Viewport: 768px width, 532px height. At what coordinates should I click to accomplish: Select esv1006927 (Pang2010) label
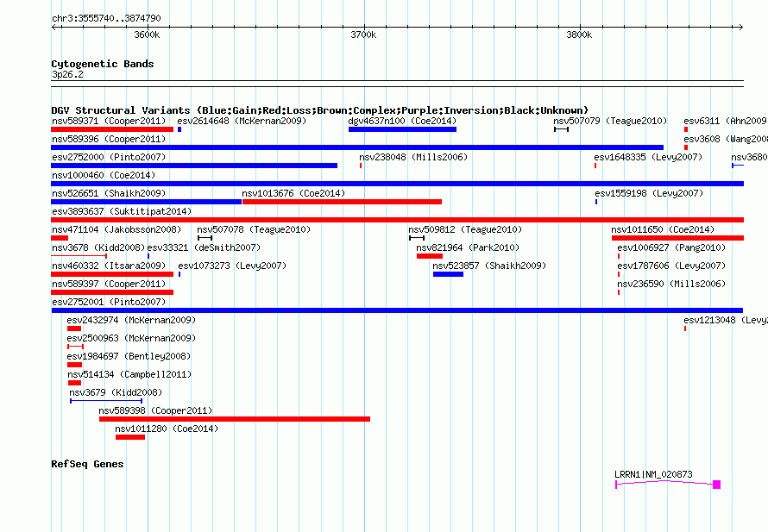[671, 247]
